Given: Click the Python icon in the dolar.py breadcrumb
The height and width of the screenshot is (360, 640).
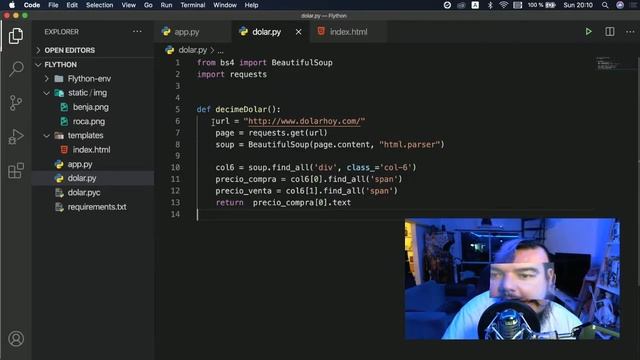Looking at the screenshot, I should click(169, 50).
